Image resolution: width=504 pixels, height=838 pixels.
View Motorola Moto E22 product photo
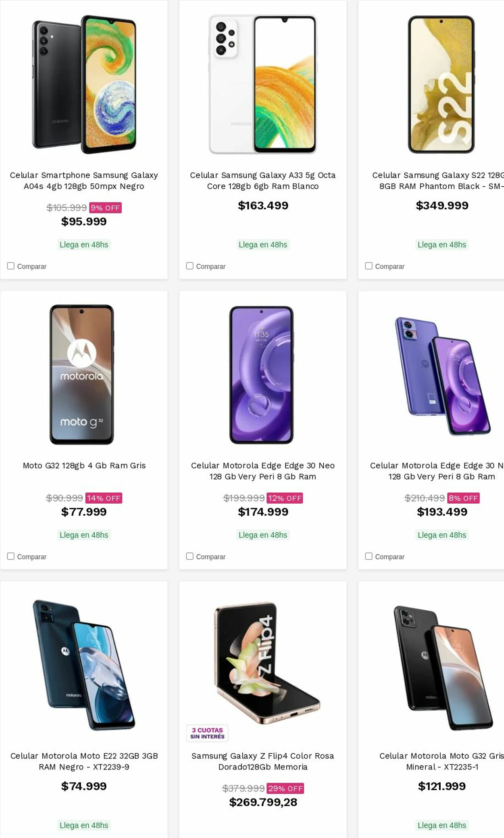pos(84,665)
